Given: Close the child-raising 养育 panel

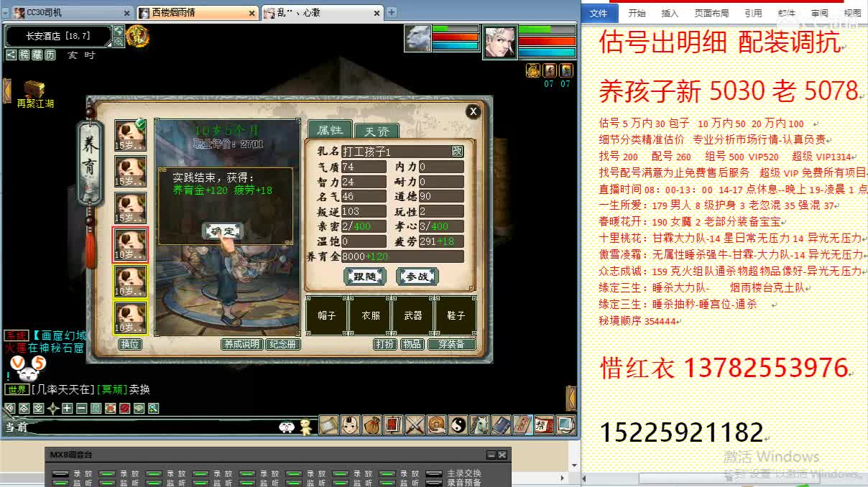Looking at the screenshot, I should coord(473,111).
